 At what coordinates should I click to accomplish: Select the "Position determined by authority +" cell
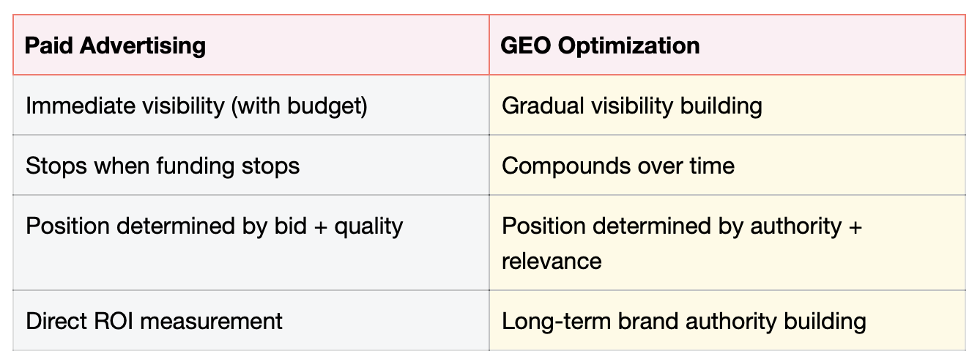pyautogui.click(x=681, y=226)
